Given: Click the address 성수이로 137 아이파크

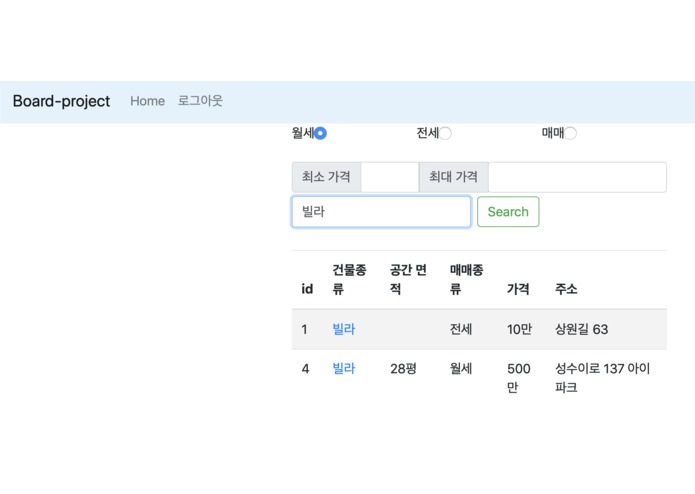Looking at the screenshot, I should click(602, 378).
